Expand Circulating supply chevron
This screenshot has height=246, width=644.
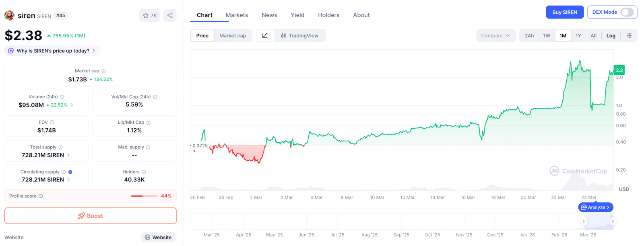coord(68,180)
